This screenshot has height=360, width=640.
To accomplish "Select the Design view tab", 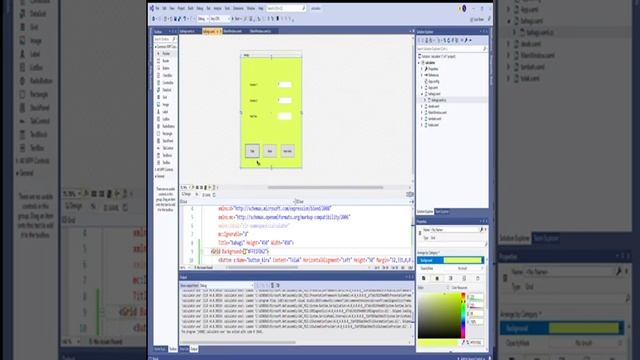I will pos(187,194).
